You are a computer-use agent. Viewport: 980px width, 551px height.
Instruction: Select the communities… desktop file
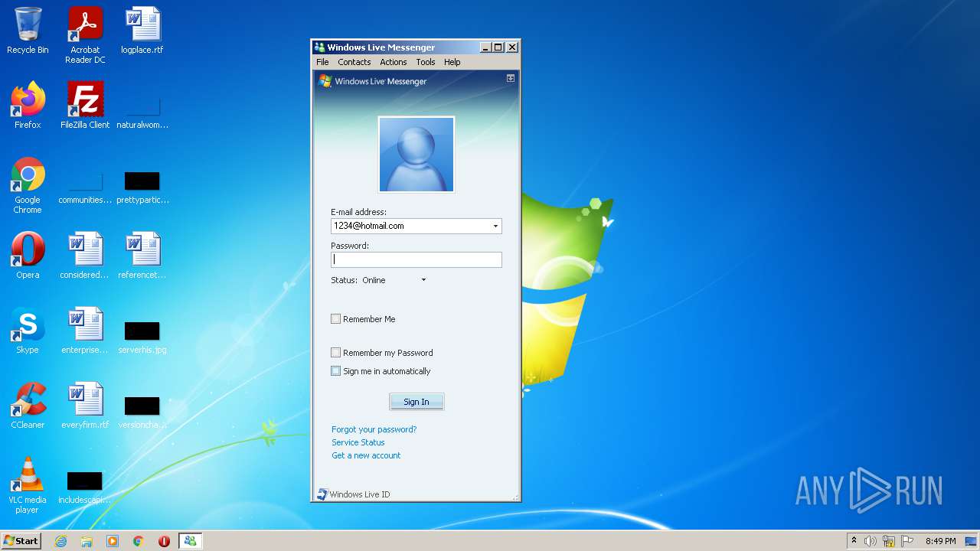[85, 187]
